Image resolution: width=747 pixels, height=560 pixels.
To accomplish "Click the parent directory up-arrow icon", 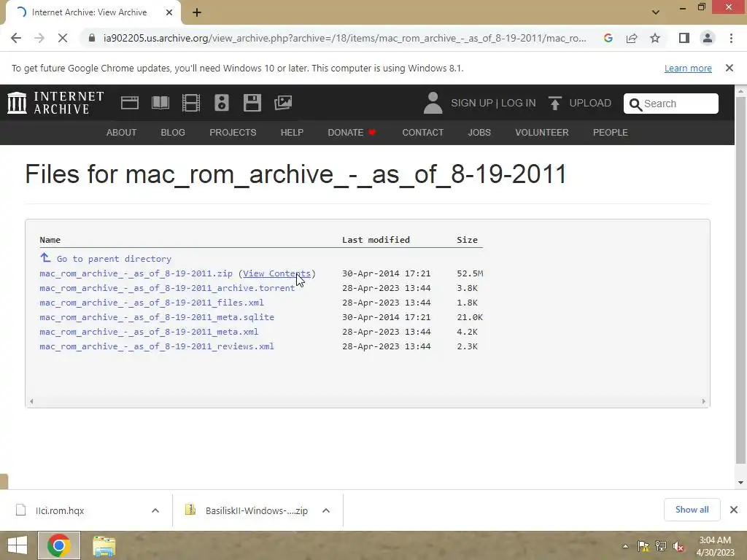I will point(45,257).
